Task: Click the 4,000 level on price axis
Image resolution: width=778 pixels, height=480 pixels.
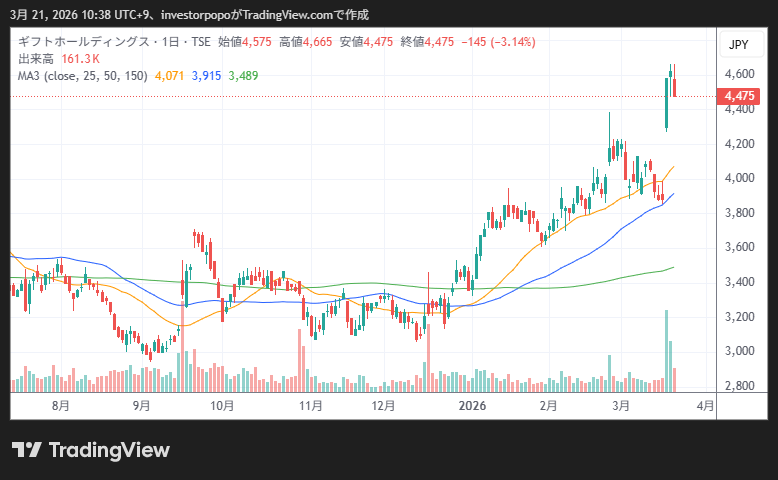Action: 738,178
